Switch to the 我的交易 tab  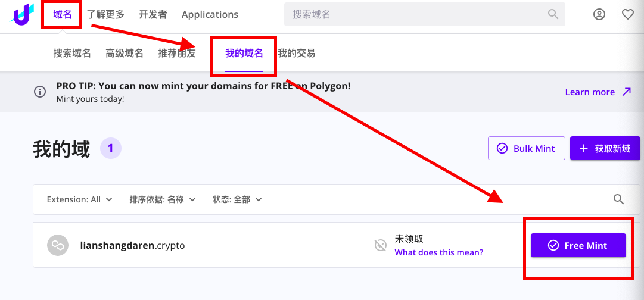point(297,54)
